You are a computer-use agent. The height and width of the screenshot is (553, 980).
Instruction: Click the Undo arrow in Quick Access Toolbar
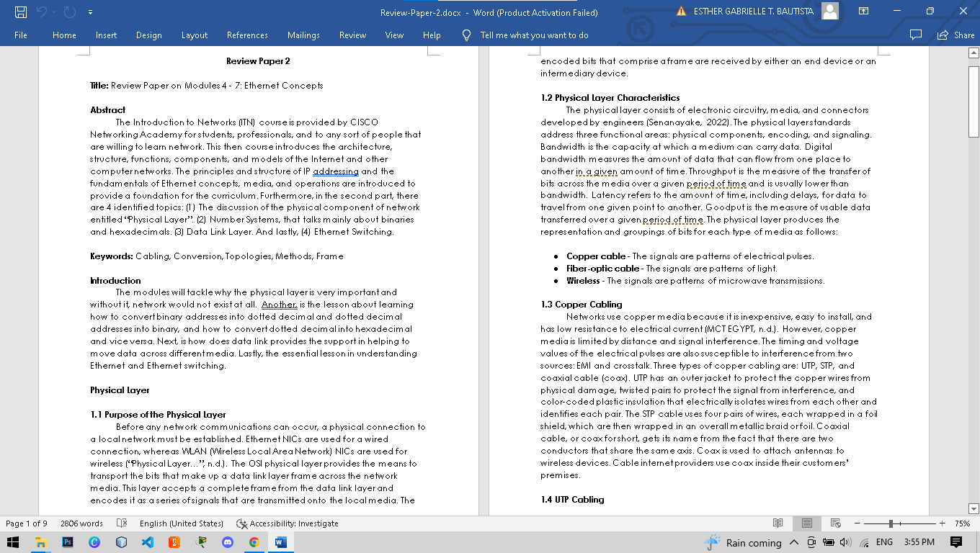[x=42, y=12]
